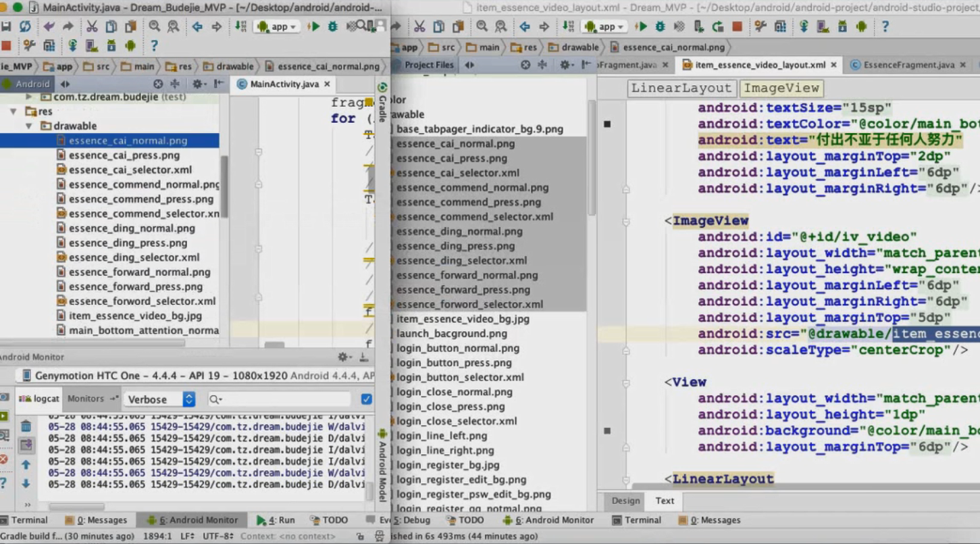980x544 pixels.
Task: Click ImageView breadcrumb in XML editor
Action: 781,88
